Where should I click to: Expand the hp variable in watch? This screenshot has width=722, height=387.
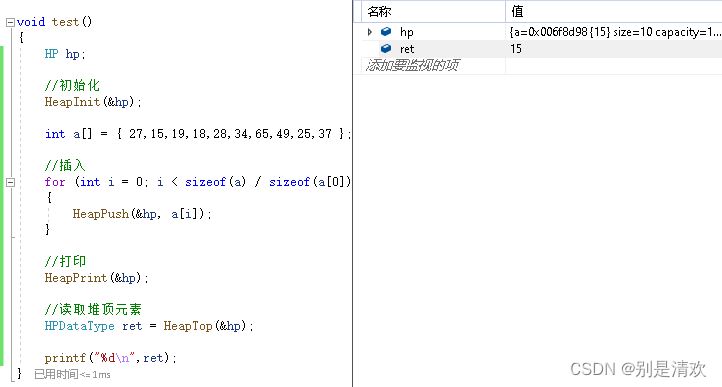coord(369,32)
